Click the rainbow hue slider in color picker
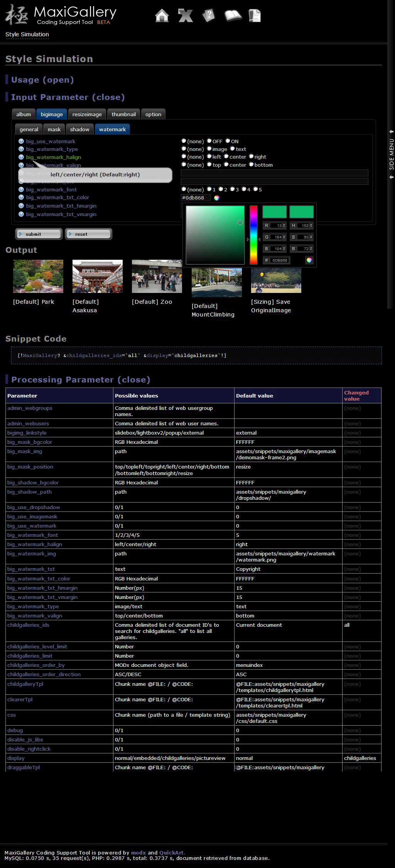395x868 pixels. click(x=253, y=235)
